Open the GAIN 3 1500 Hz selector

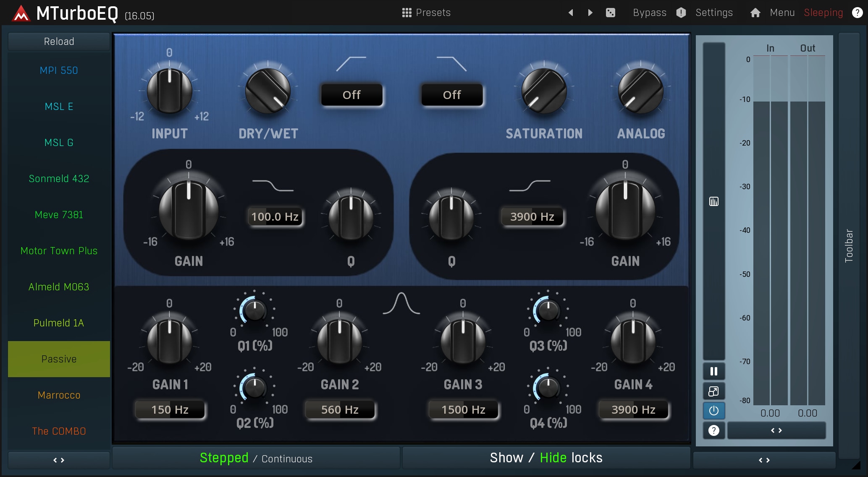pyautogui.click(x=463, y=410)
